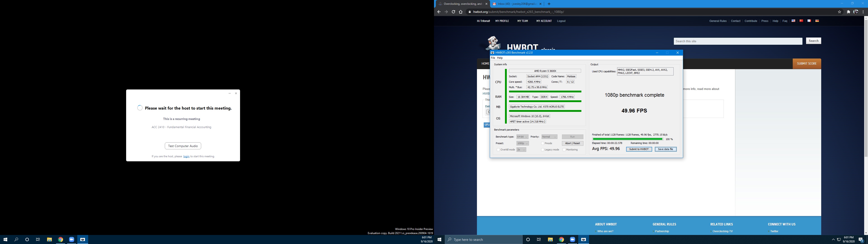Close the Gmail Inbox tab
868x244 pixels.
click(x=540, y=4)
